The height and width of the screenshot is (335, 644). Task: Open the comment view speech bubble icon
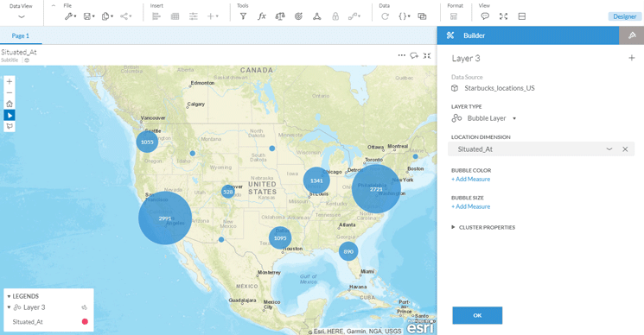click(485, 16)
